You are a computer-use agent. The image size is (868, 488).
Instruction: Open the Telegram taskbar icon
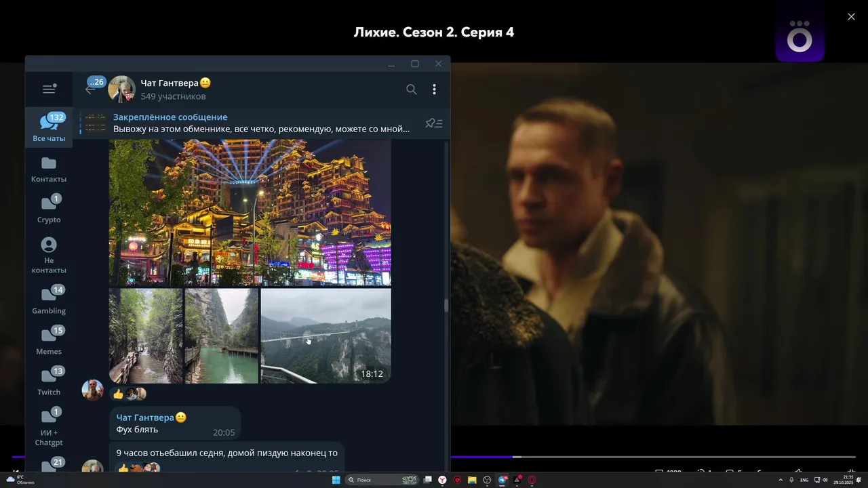click(502, 480)
